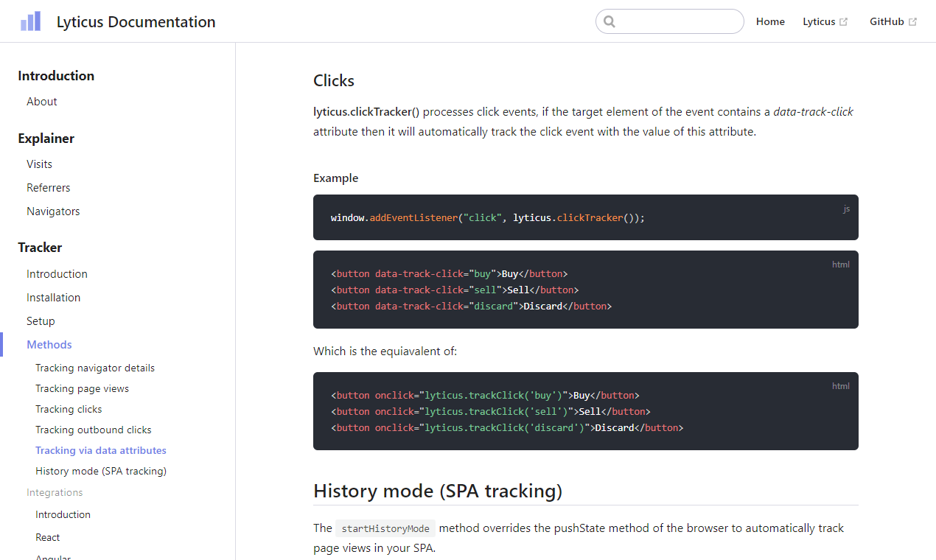Screen dimensions: 936x560
Task: Jump to Tracking clicks section
Action: [x=69, y=409]
